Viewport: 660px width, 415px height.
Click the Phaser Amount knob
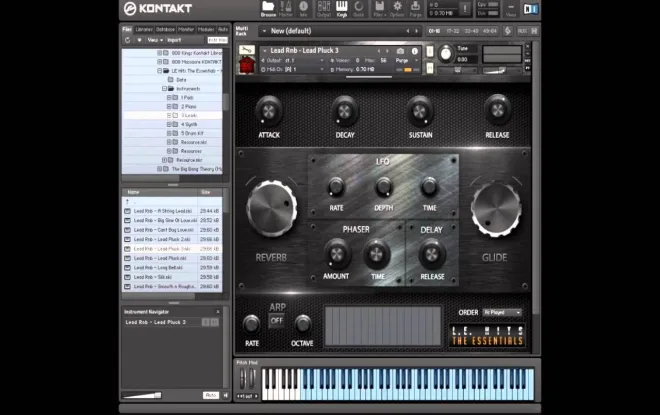point(336,254)
